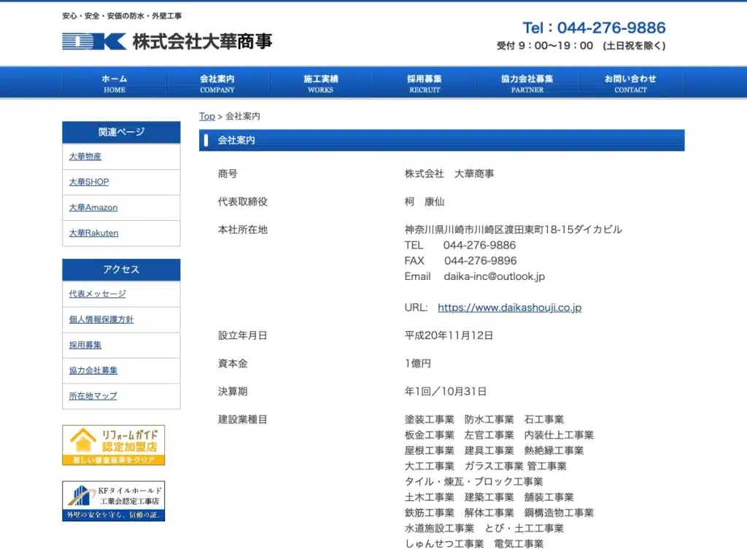Image resolution: width=747 pixels, height=560 pixels.
Task: Click the 柯 康仙 representative name
Action: click(x=425, y=202)
